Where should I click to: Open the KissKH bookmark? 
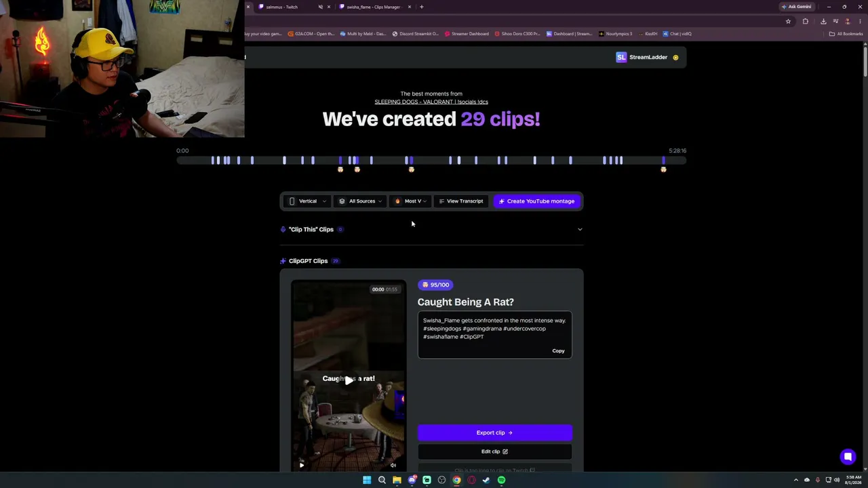point(648,34)
